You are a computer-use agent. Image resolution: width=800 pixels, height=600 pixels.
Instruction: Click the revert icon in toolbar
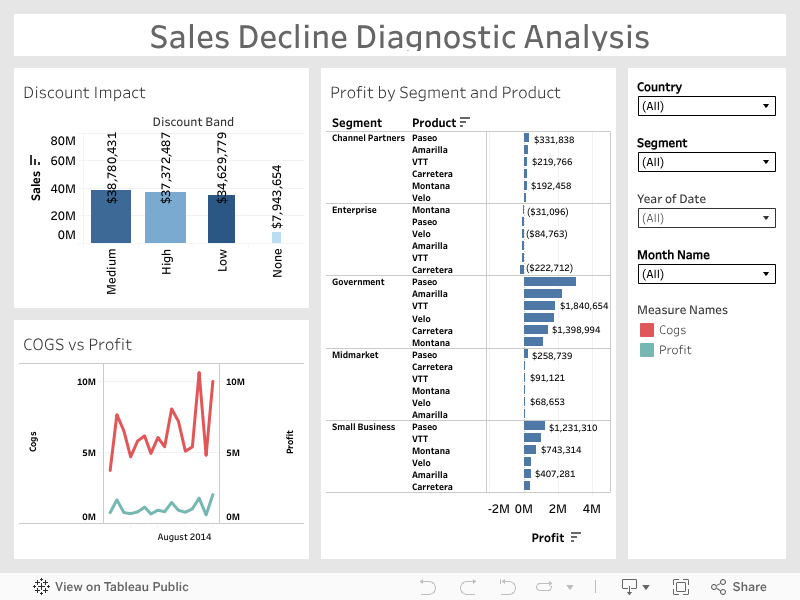pos(507,587)
